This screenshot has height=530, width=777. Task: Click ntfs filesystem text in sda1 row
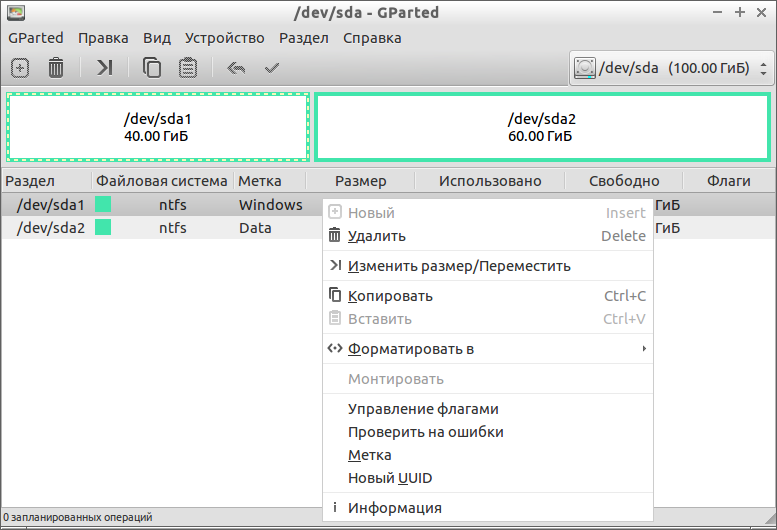(x=172, y=205)
